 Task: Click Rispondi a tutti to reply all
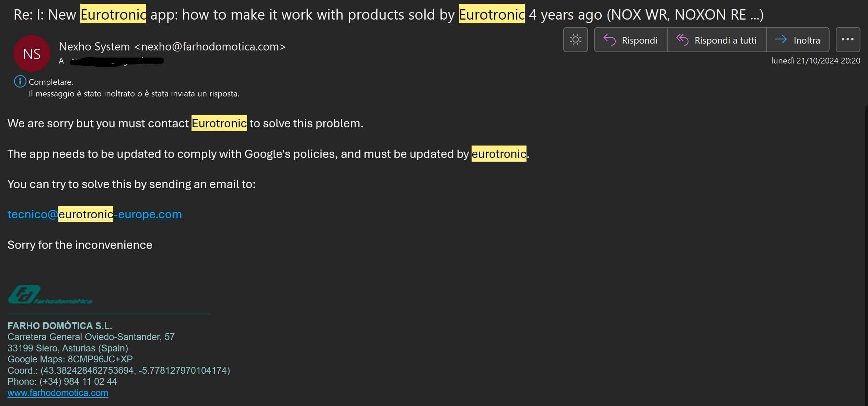(716, 40)
